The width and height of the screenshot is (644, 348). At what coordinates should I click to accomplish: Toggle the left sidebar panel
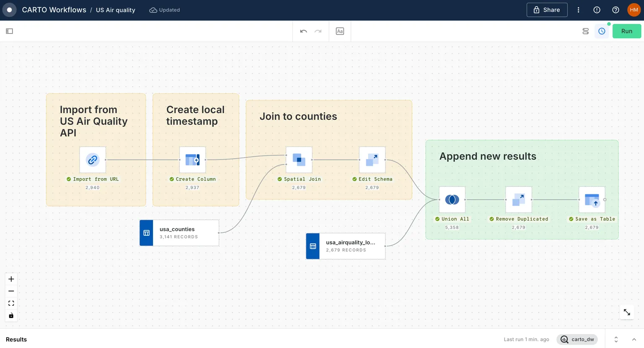[9, 31]
